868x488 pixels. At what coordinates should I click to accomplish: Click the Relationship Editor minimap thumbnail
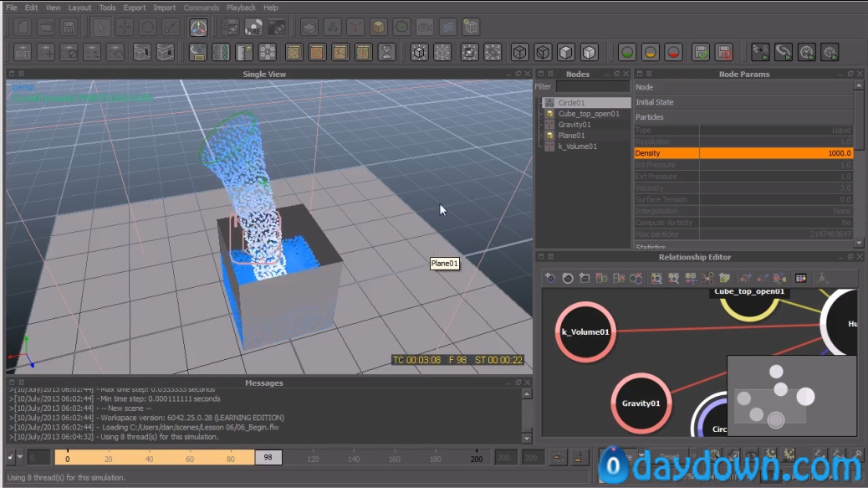792,396
